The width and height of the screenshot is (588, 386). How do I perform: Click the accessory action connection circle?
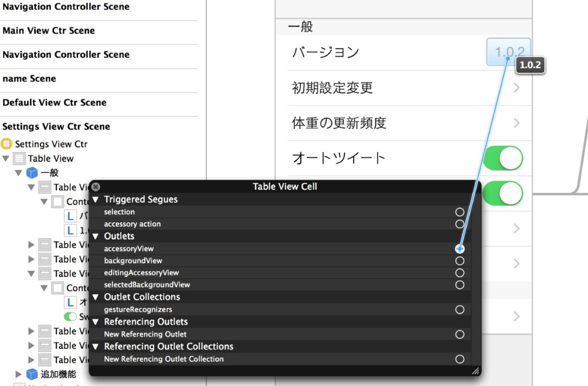tap(460, 224)
